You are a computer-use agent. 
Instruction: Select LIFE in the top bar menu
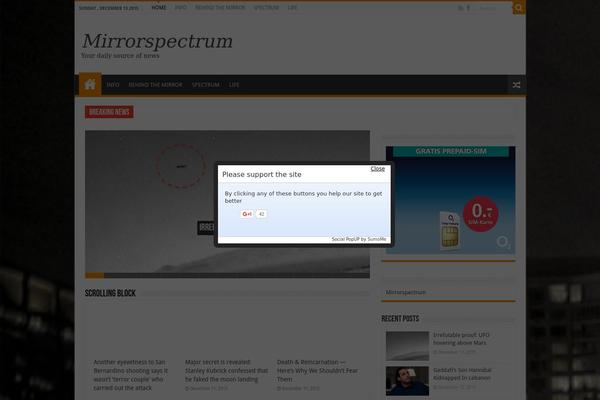[x=292, y=8]
